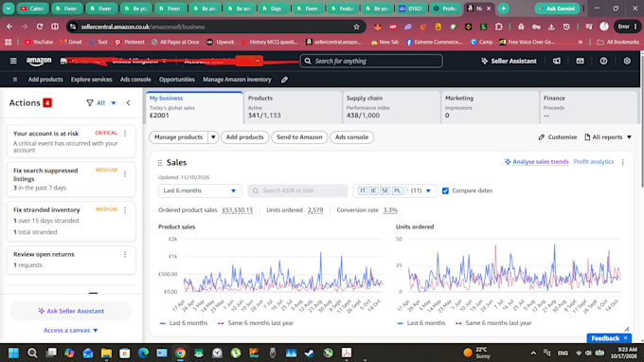Click the Send to Amazon button
The image size is (644, 362).
click(299, 137)
